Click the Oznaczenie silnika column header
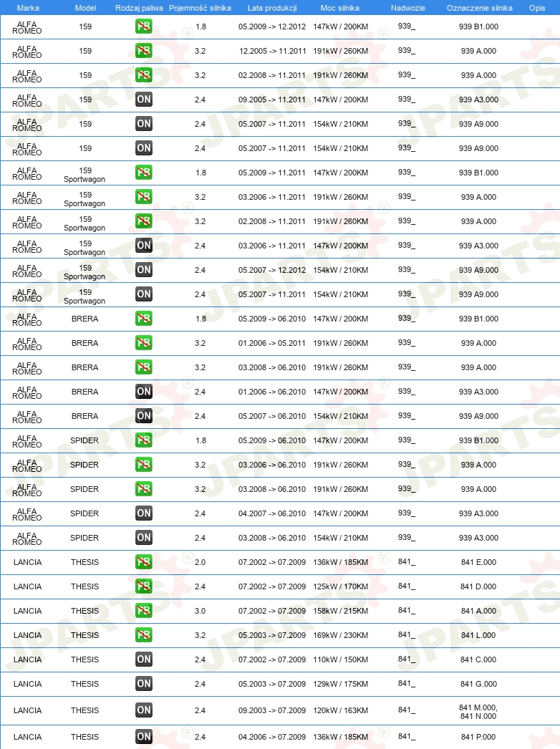 [x=479, y=8]
